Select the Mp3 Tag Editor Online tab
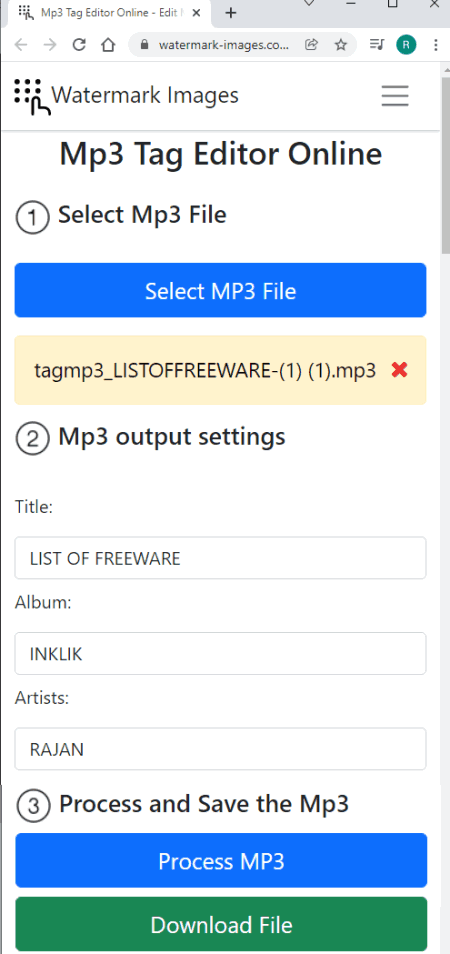 point(109,13)
